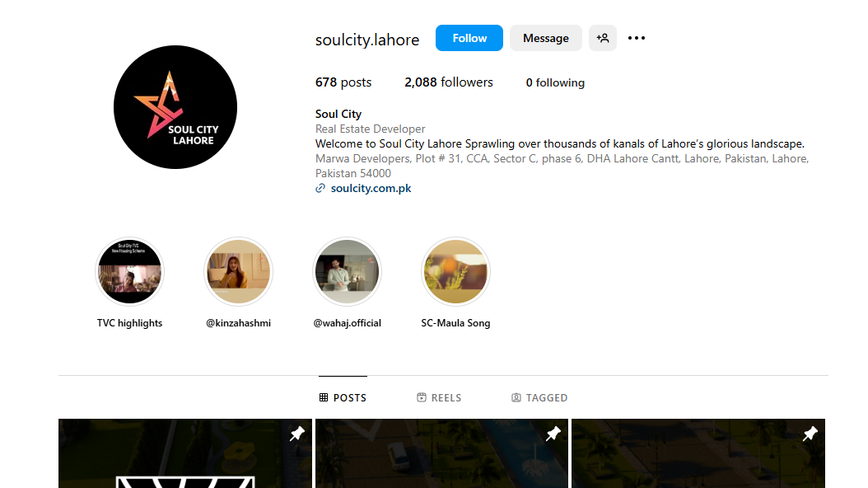868x488 pixels.
Task: Click the similar accounts add-person icon
Action: (x=602, y=38)
